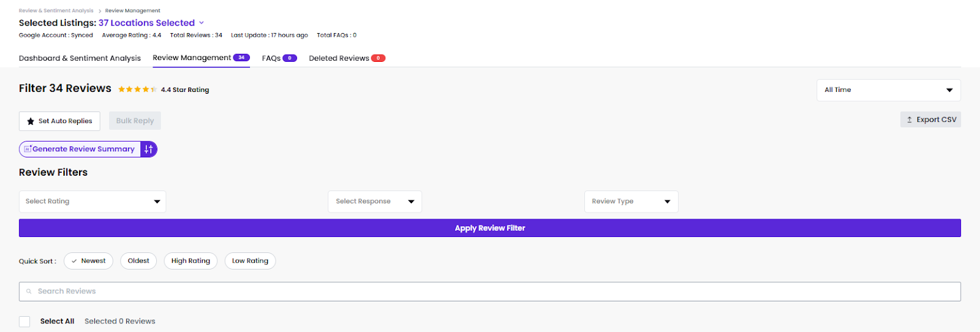This screenshot has width=980, height=332.
Task: Click the FAQs count badge
Action: (290, 58)
